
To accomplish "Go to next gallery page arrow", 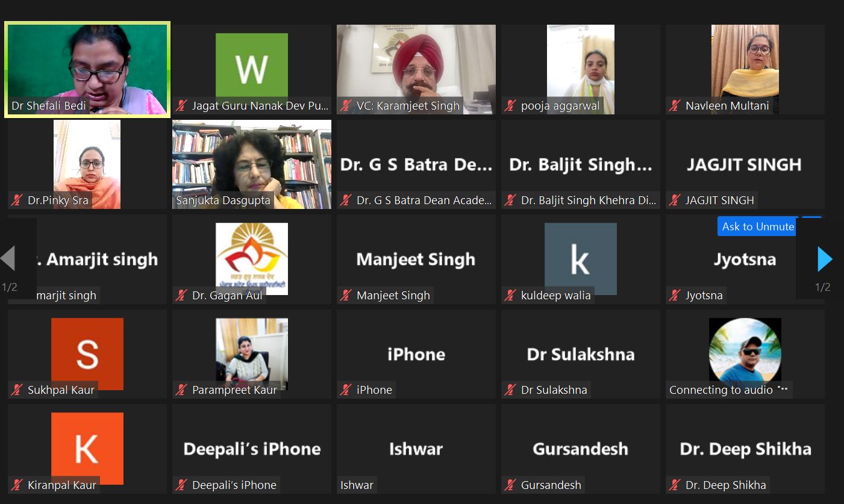I will [x=825, y=260].
